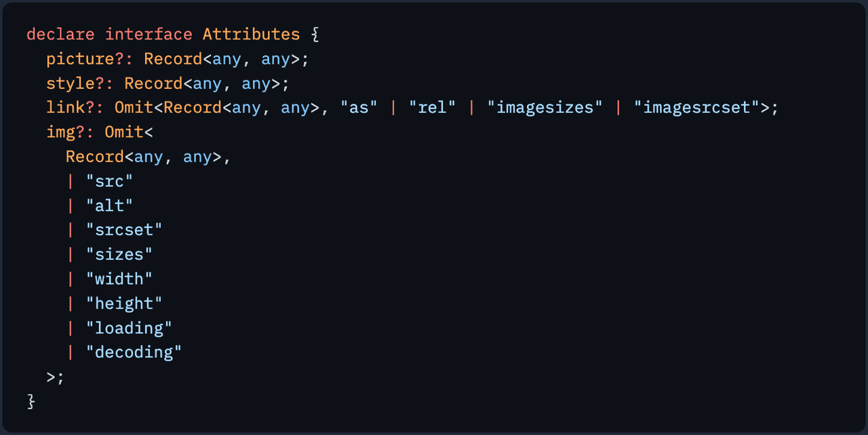Click the "interface" keyword

click(x=149, y=35)
